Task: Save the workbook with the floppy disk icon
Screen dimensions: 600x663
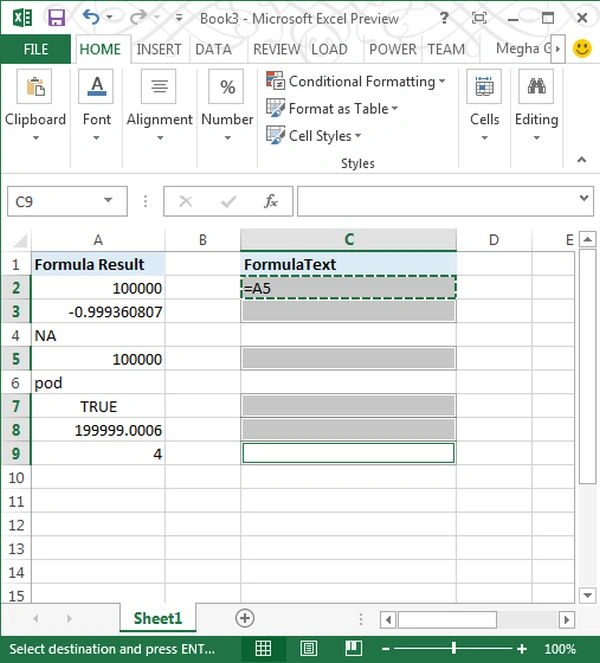Action: click(56, 18)
